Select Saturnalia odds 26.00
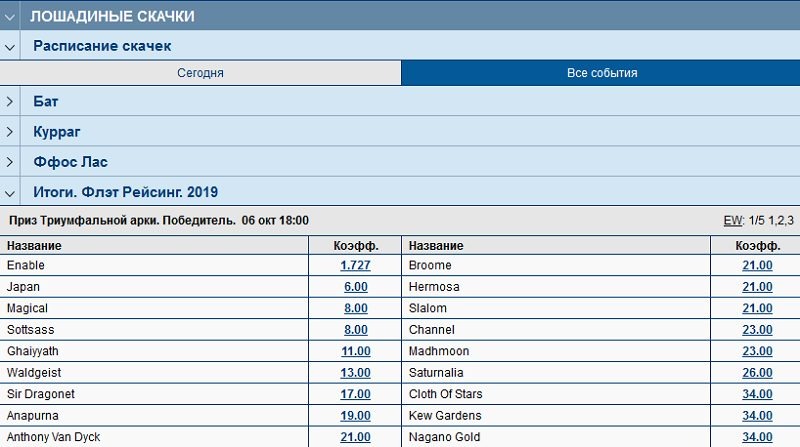Screen dimensions: 800x447 [x=757, y=373]
